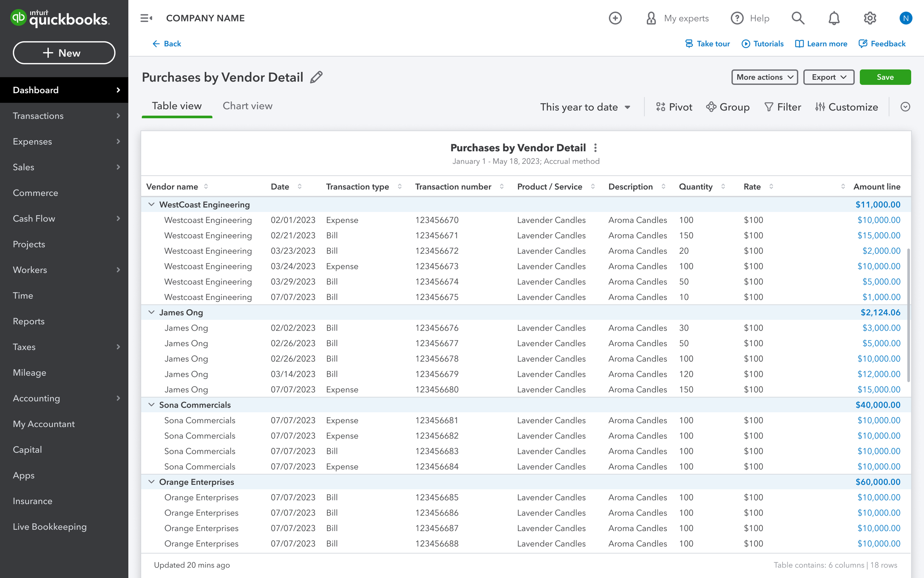
Task: Click the New button
Action: (64, 53)
